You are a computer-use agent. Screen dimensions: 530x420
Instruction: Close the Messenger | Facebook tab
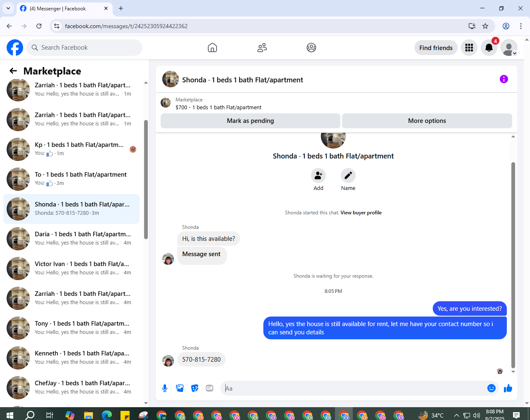point(106,8)
